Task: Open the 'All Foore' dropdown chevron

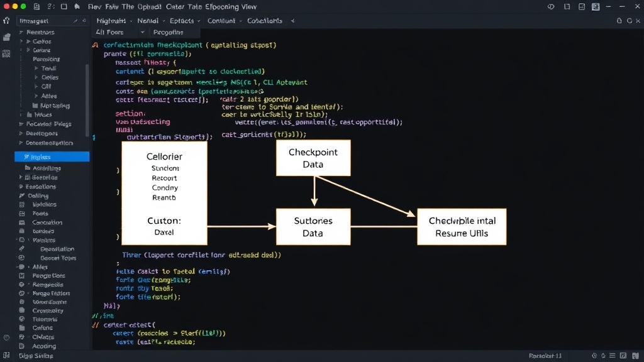Action: pos(143,33)
